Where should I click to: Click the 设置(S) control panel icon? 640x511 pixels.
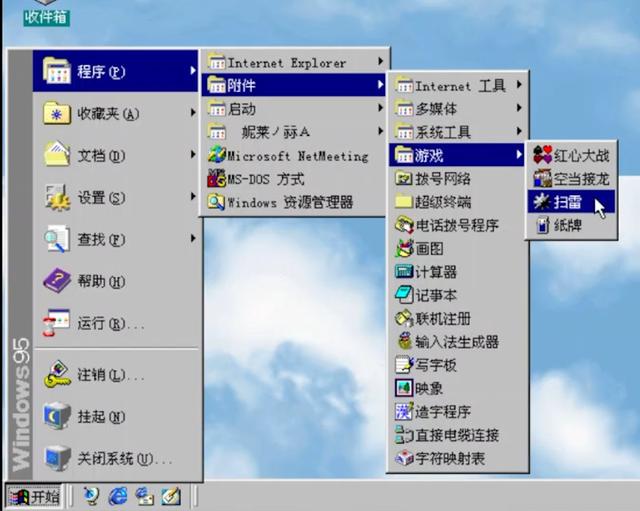(57, 197)
